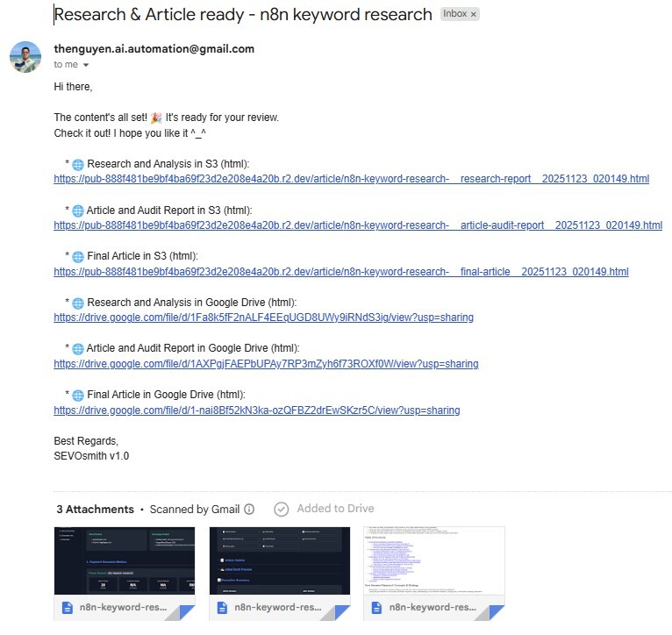Click the 'SEVOsmith v1.0' signature line
This screenshot has height=635, width=672.
click(x=91, y=456)
